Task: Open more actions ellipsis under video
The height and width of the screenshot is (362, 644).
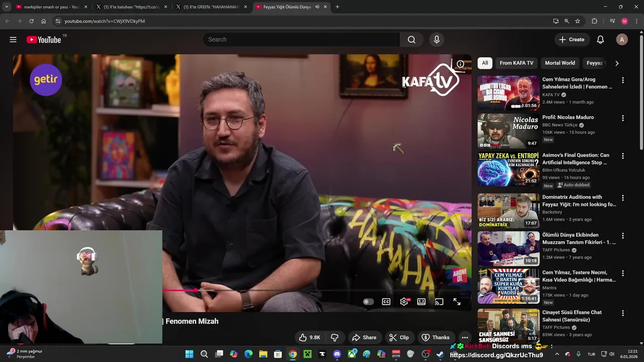Action: pyautogui.click(x=465, y=337)
